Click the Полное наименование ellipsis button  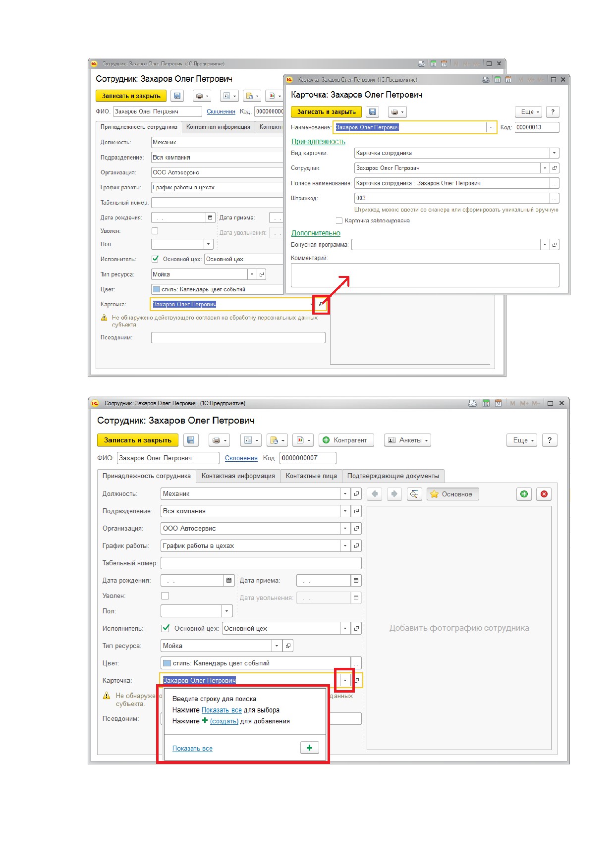pyautogui.click(x=555, y=183)
